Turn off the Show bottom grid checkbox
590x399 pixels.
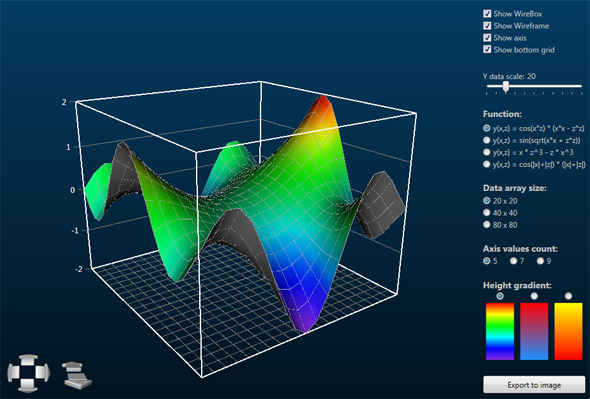487,50
